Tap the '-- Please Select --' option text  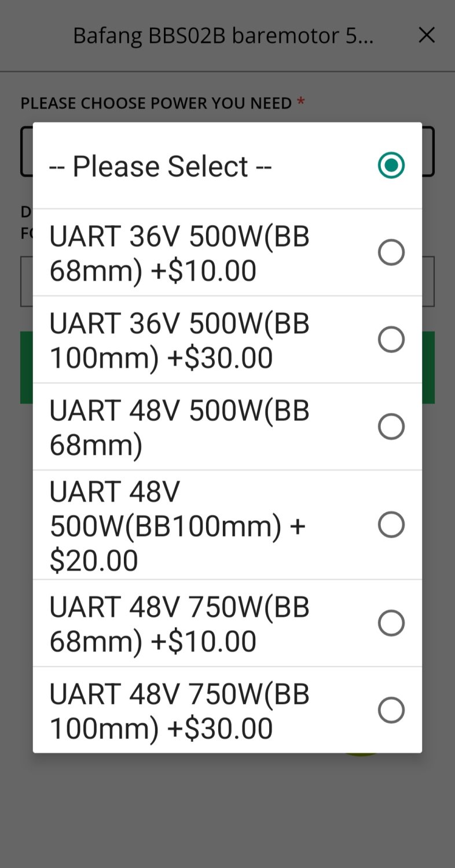(160, 166)
